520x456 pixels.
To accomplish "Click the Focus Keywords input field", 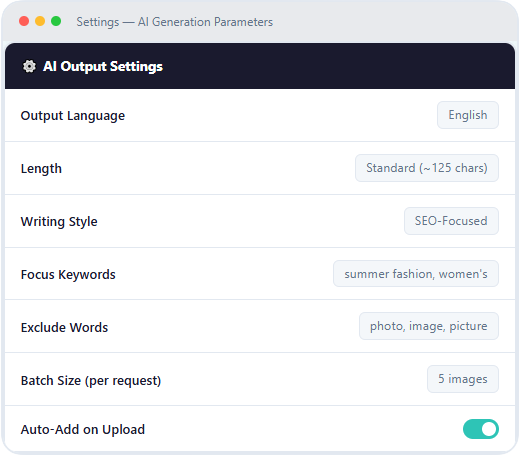I will tap(416, 274).
